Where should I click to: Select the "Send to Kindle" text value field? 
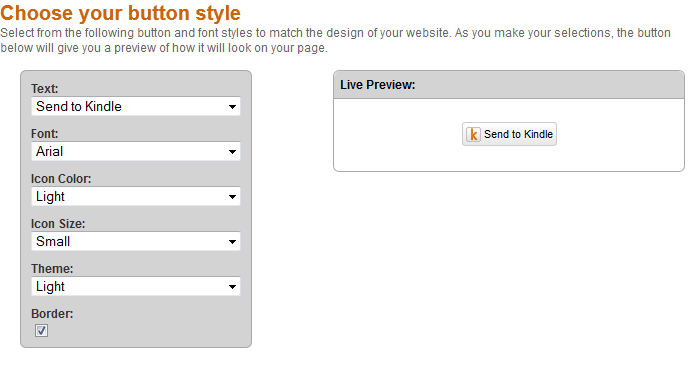(x=136, y=106)
